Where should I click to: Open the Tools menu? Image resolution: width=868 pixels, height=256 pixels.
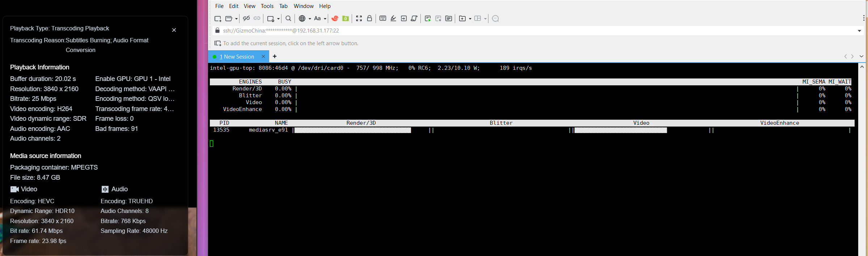tap(267, 6)
